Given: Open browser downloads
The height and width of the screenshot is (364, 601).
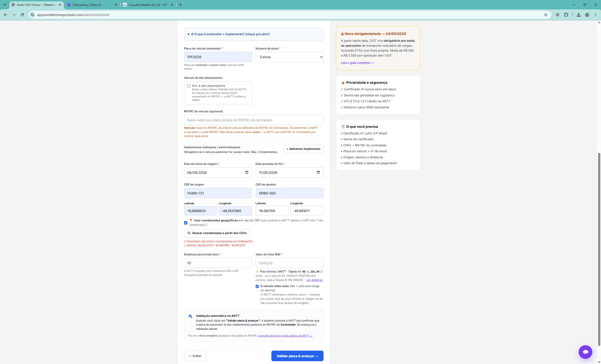Looking at the screenshot, I should 578,15.
